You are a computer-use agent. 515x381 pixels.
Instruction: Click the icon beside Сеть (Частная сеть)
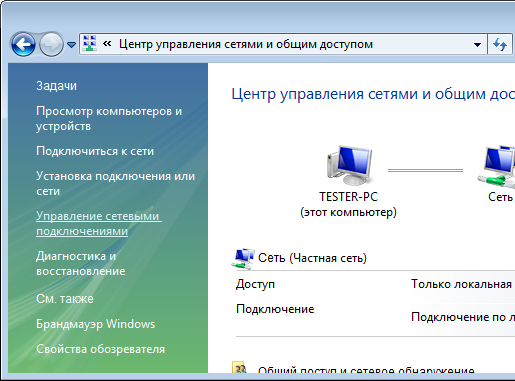coord(243,259)
